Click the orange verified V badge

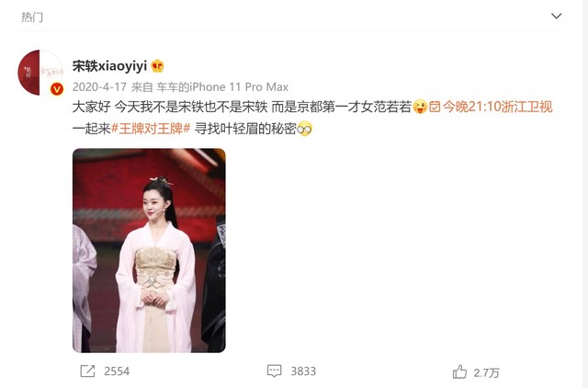[57, 89]
